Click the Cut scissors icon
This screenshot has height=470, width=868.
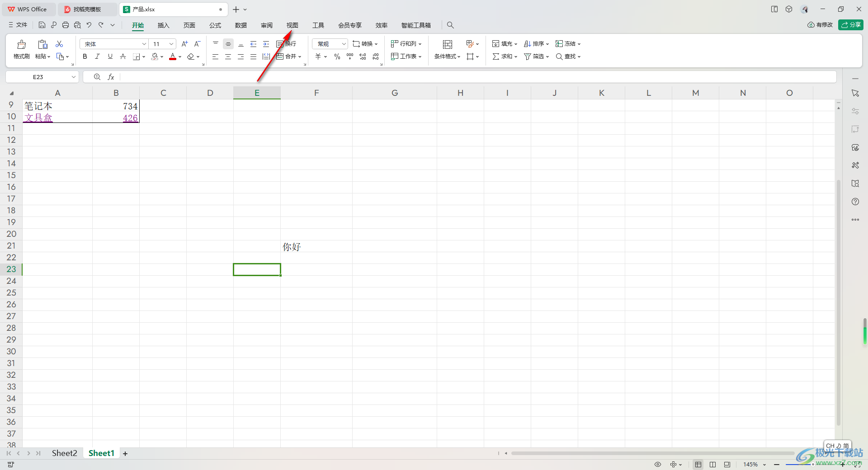(59, 44)
